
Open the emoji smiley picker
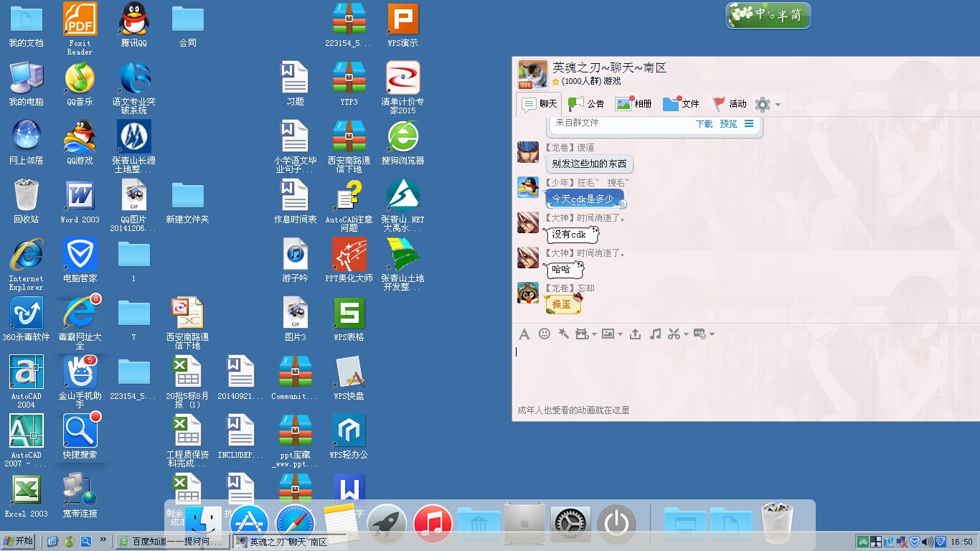545,334
